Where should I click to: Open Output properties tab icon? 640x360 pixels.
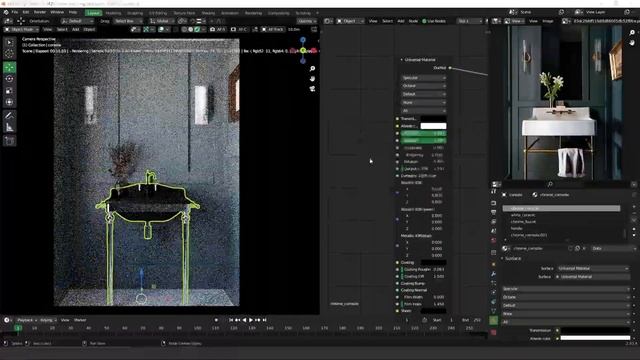(x=493, y=212)
